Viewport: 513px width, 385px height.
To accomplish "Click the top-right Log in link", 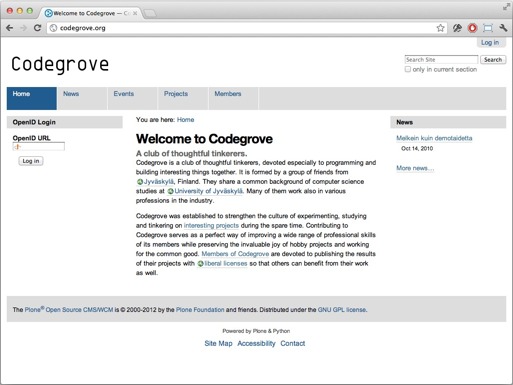I will tap(490, 42).
